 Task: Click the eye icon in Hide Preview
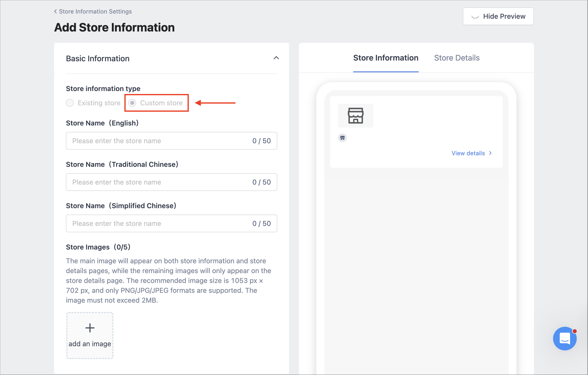tap(475, 17)
